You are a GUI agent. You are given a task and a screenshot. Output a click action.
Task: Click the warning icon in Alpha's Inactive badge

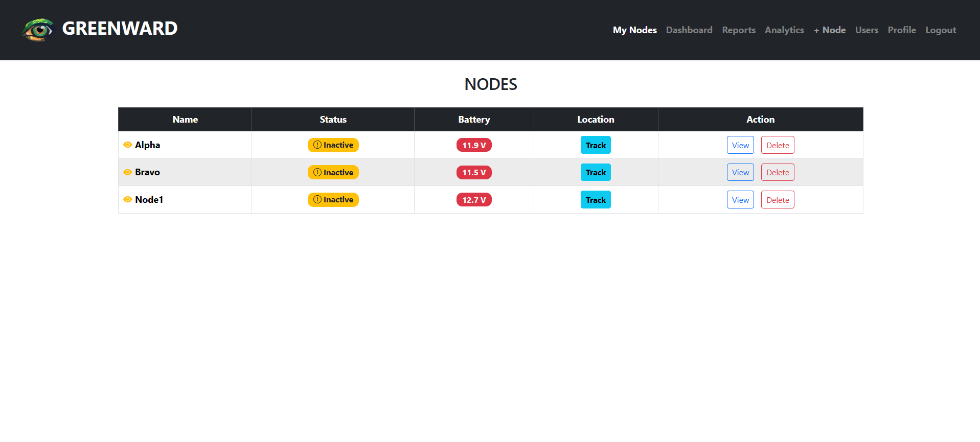[317, 145]
